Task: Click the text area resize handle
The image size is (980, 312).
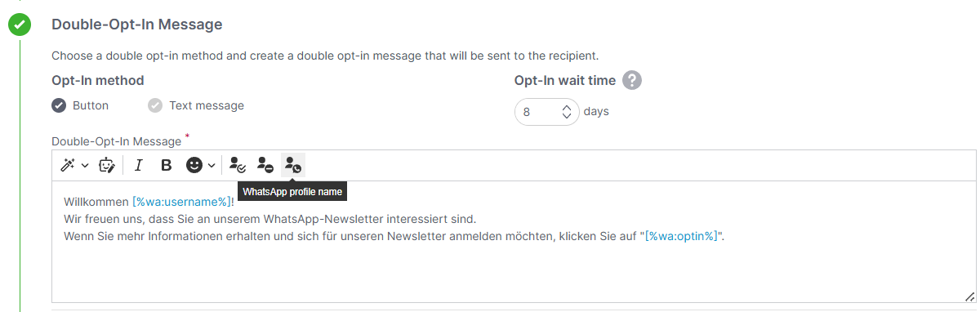Action: click(x=970, y=297)
